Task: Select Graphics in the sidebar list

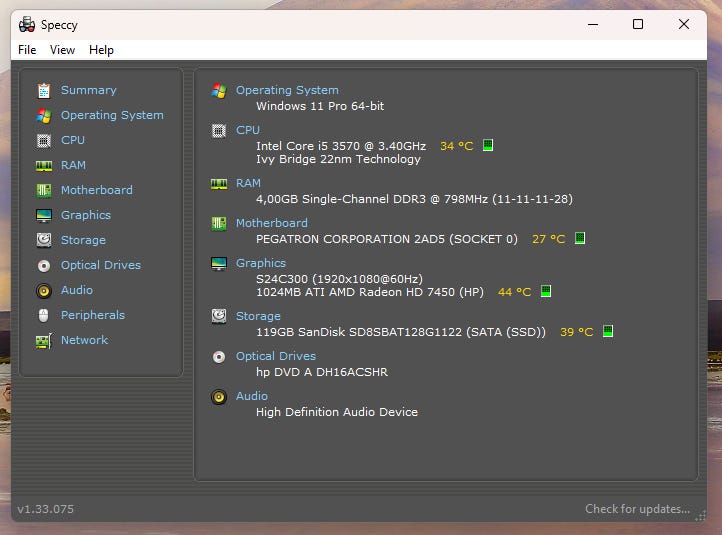Action: [86, 215]
